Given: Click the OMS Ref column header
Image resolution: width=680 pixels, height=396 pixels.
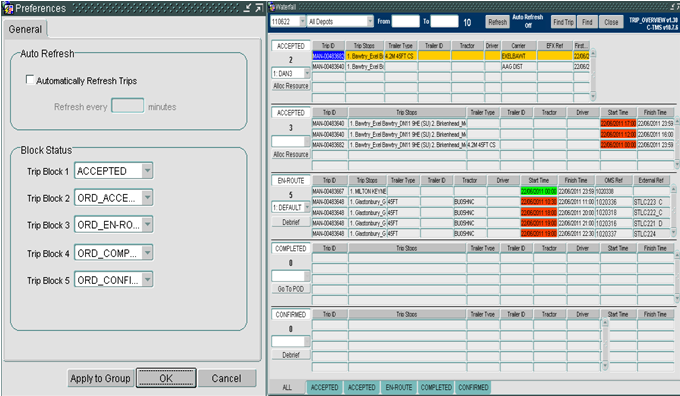Looking at the screenshot, I should (614, 180).
